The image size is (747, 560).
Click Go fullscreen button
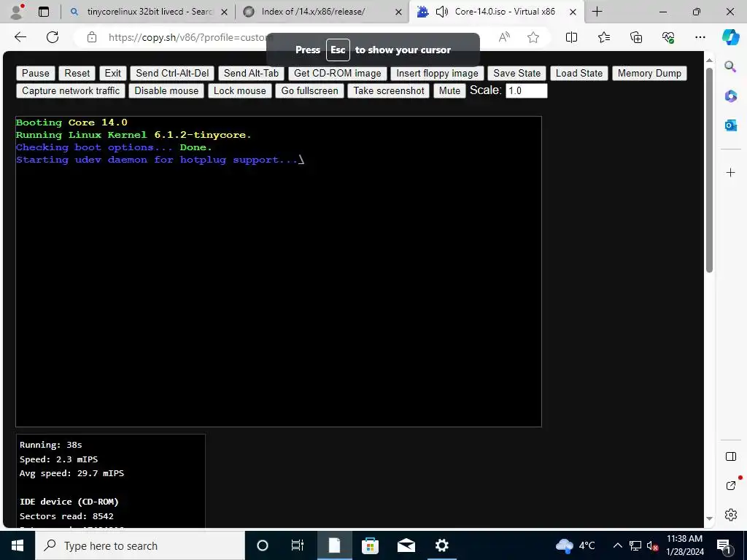pos(309,91)
